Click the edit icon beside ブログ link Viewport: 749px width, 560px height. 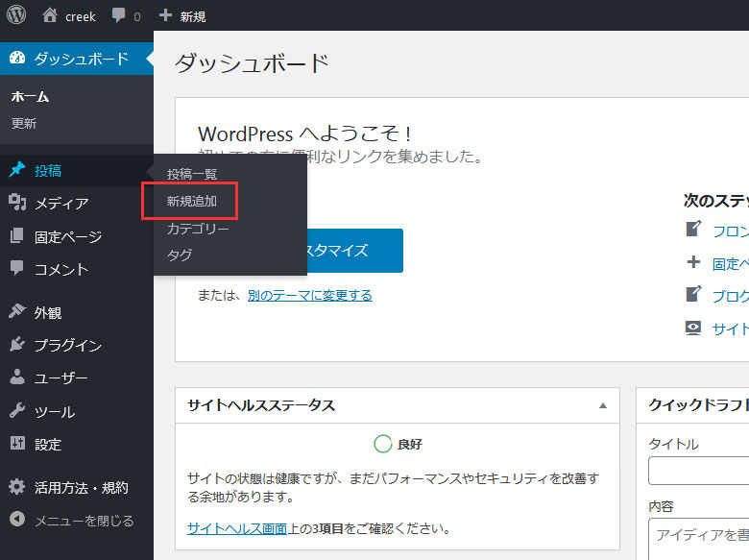point(693,294)
